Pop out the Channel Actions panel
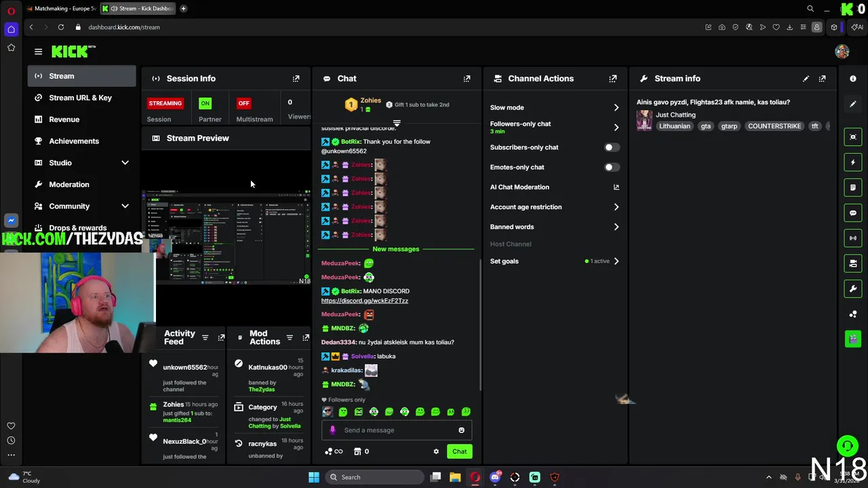Image resolution: width=868 pixels, height=488 pixels. click(613, 79)
